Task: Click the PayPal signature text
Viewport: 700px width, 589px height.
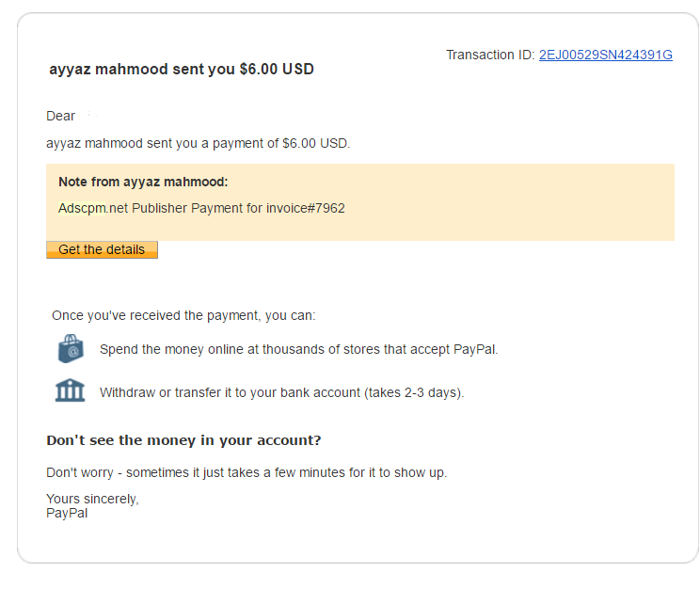Action: (67, 513)
